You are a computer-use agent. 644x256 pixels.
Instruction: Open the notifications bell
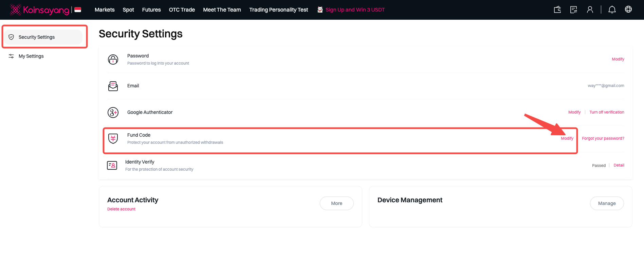pyautogui.click(x=612, y=10)
